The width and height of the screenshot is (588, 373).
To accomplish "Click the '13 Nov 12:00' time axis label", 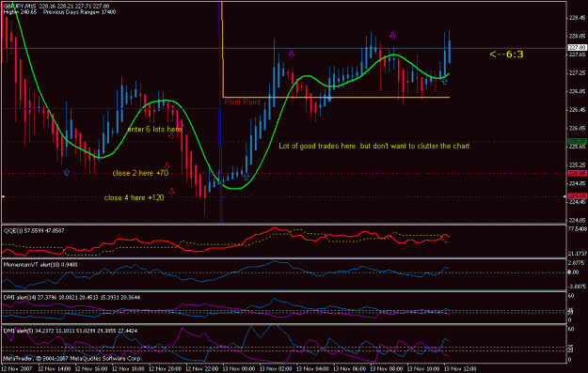I will 460,369.
